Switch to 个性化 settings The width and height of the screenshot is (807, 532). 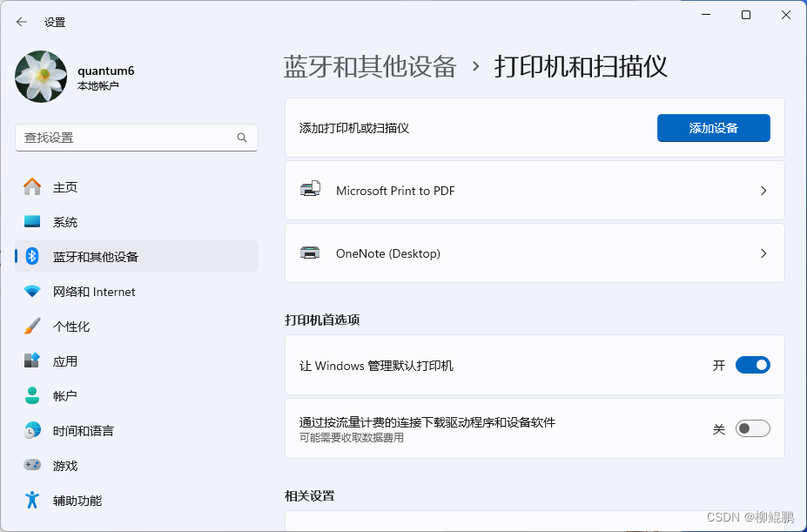pos(137,327)
